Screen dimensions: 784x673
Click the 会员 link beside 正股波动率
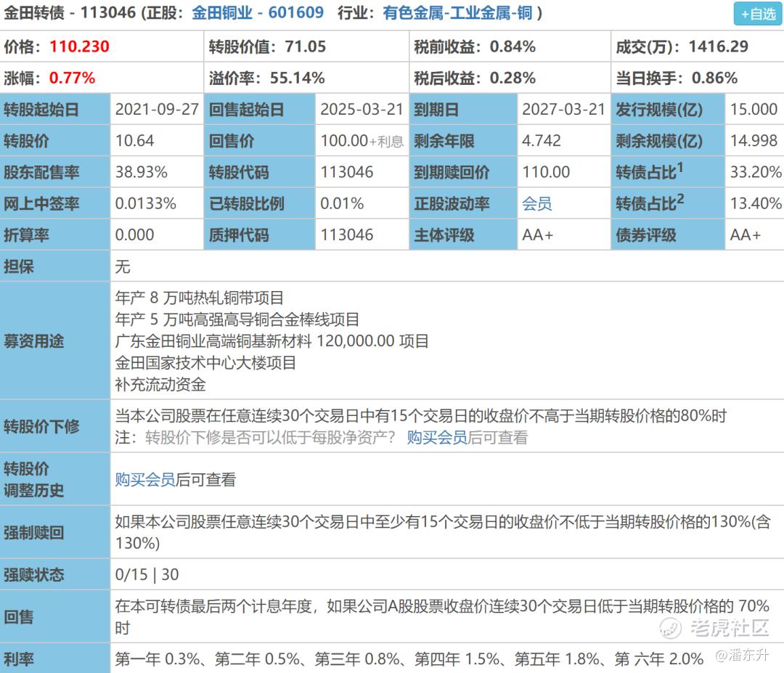coord(537,203)
